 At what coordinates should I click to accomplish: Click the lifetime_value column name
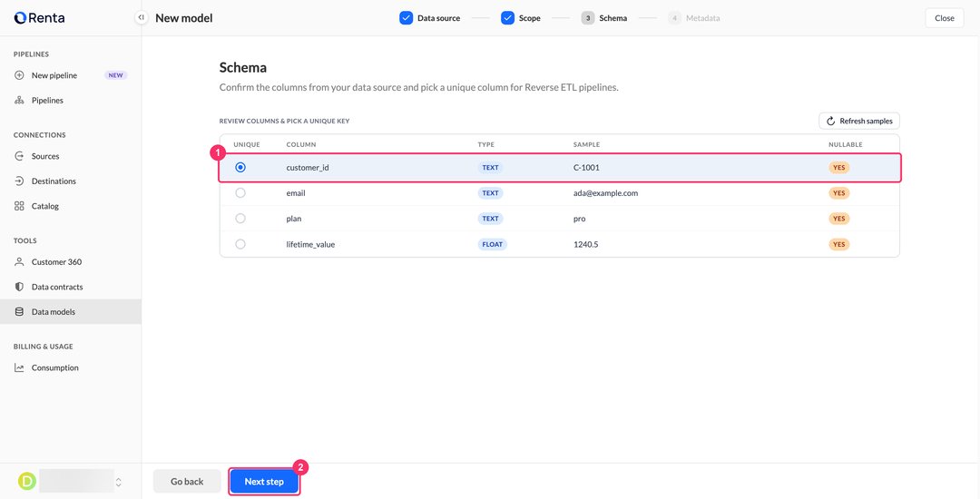tap(310, 244)
